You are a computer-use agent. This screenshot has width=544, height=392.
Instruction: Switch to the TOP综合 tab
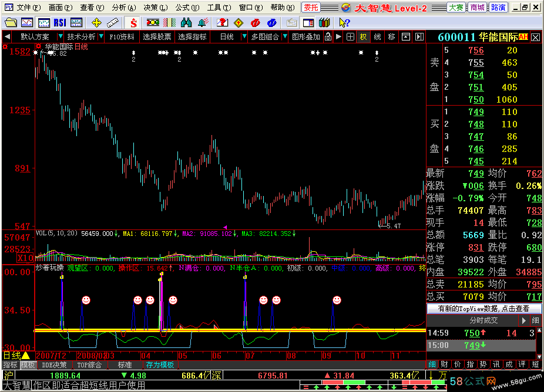(x=89, y=365)
